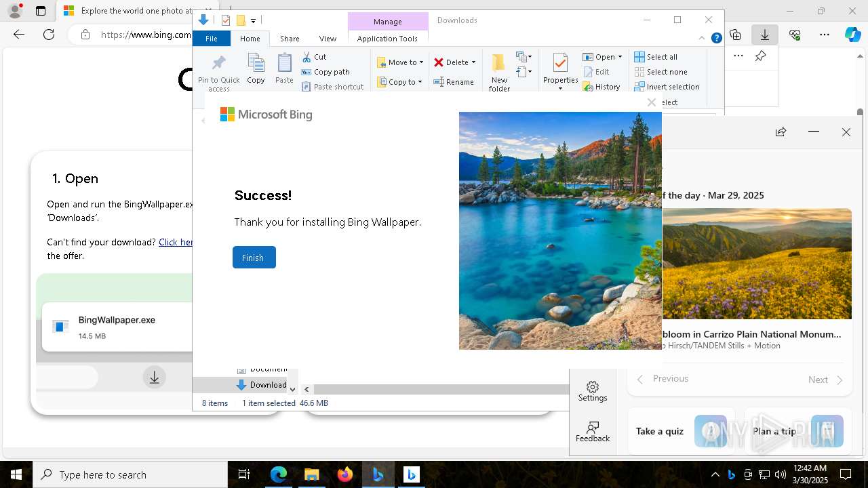This screenshot has height=488, width=868.
Task: Open the Properties button in the ribbon
Action: click(560, 71)
